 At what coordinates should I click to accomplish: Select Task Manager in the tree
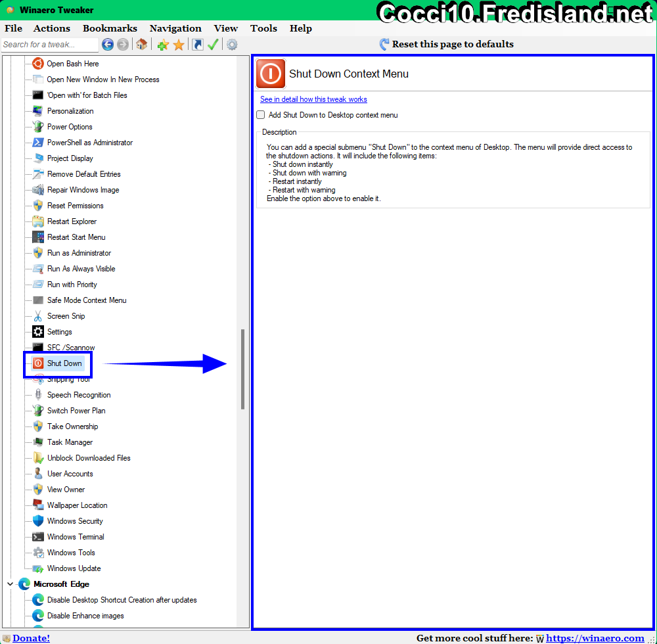[x=70, y=442]
